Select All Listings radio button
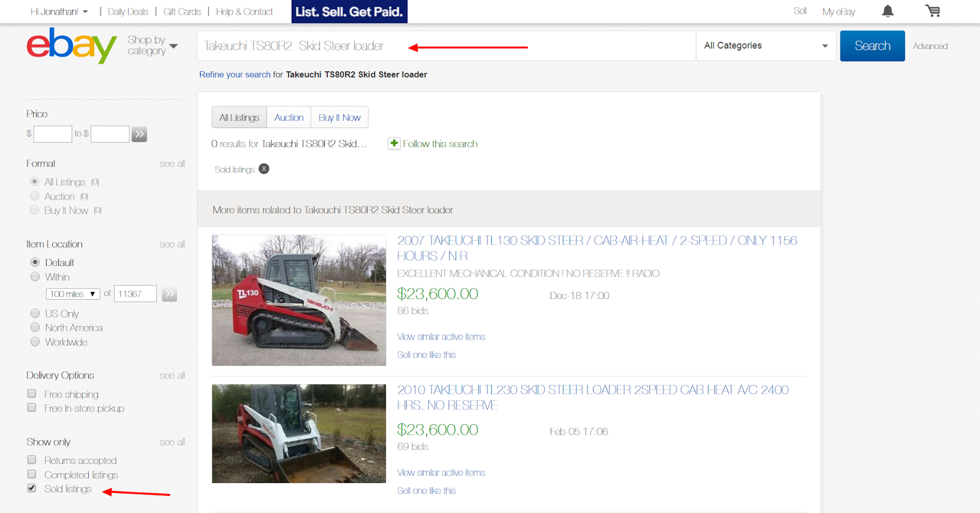The image size is (980, 513). [x=35, y=181]
